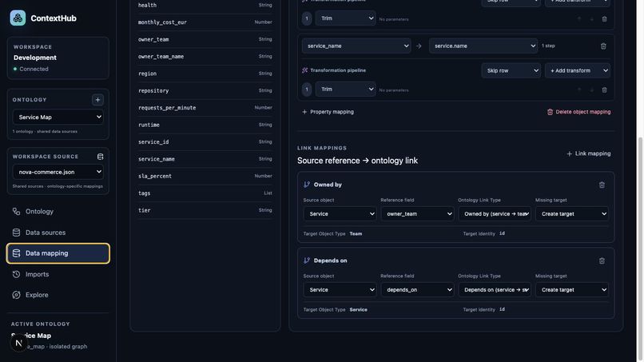Viewport: 644px width, 362px height.
Task: Open the service.name target property dropdown
Action: pos(483,46)
